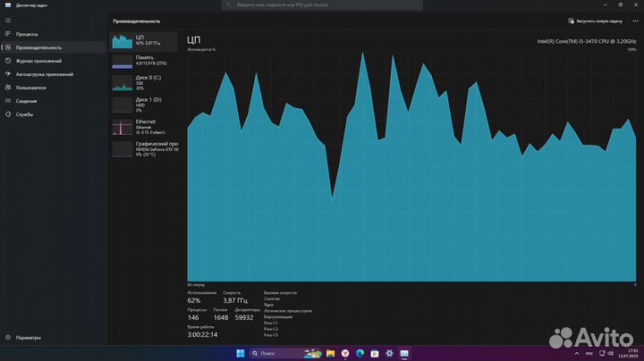Click the 3:00:22:14 uptime value

coord(202,335)
